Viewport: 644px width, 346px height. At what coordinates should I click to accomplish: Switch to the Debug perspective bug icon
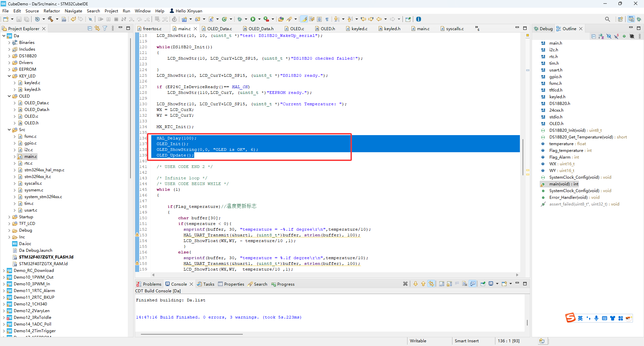(x=639, y=19)
